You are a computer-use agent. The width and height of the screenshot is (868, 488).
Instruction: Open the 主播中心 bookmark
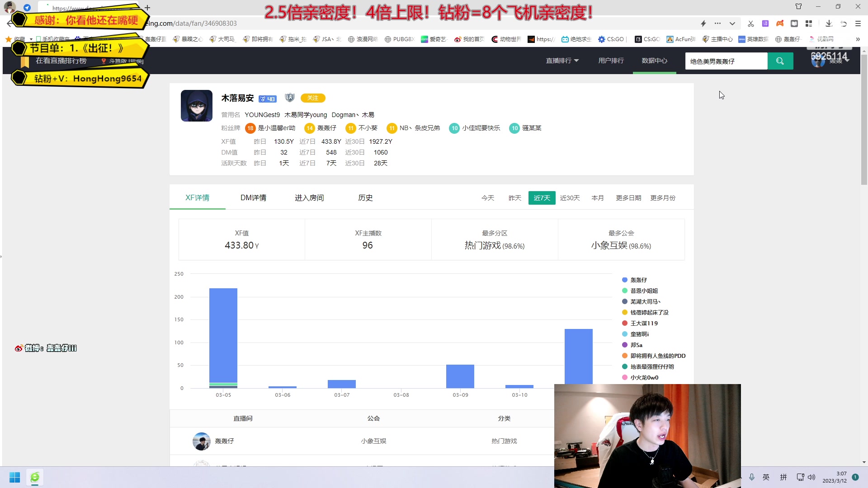click(x=717, y=39)
